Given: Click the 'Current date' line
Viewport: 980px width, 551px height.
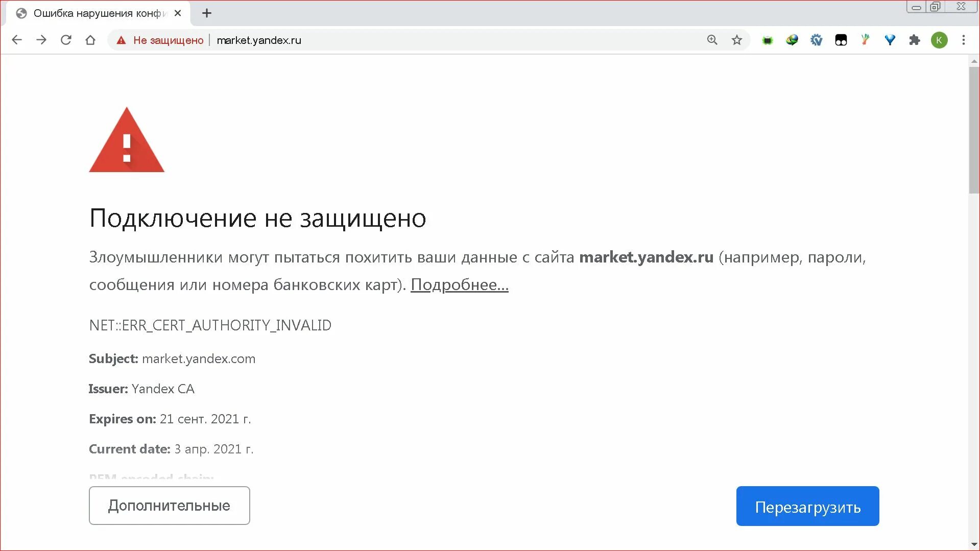Looking at the screenshot, I should [x=171, y=449].
